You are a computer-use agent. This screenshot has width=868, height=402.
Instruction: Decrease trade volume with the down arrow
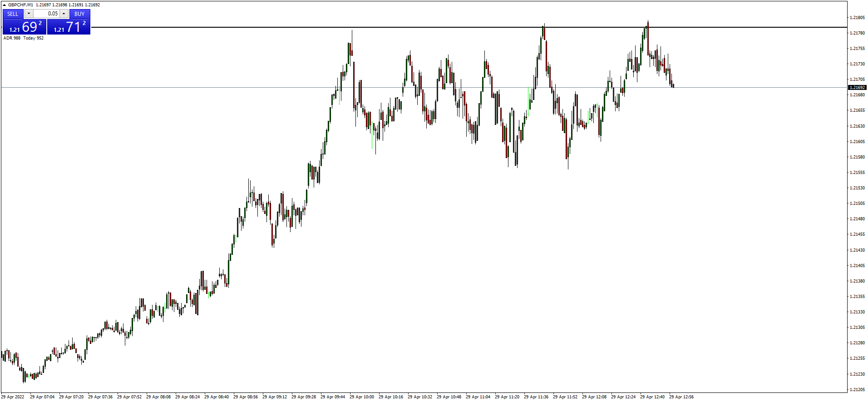pyautogui.click(x=29, y=14)
